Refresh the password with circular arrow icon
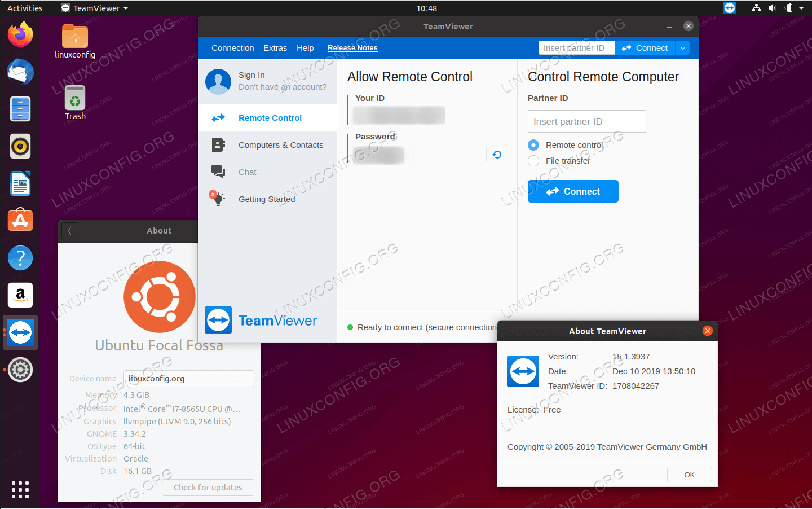The width and height of the screenshot is (812, 509). pyautogui.click(x=497, y=155)
